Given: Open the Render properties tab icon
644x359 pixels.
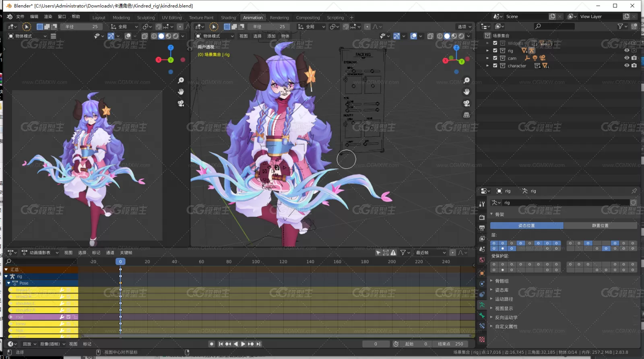Looking at the screenshot, I should (482, 217).
